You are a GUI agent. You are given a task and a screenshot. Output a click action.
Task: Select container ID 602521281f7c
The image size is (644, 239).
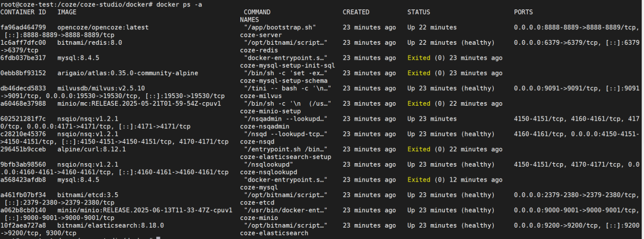tap(23, 119)
